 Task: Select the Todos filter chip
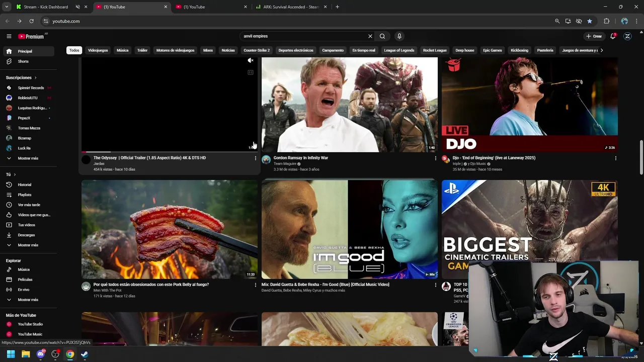tap(74, 50)
